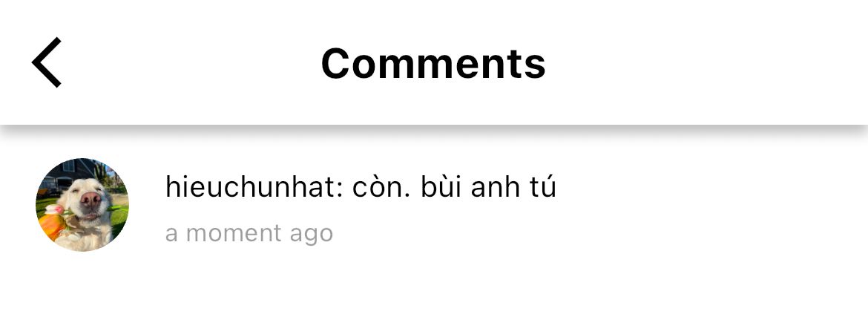Click the word "moment" in the timestamp
The width and height of the screenshot is (868, 320).
(x=234, y=234)
